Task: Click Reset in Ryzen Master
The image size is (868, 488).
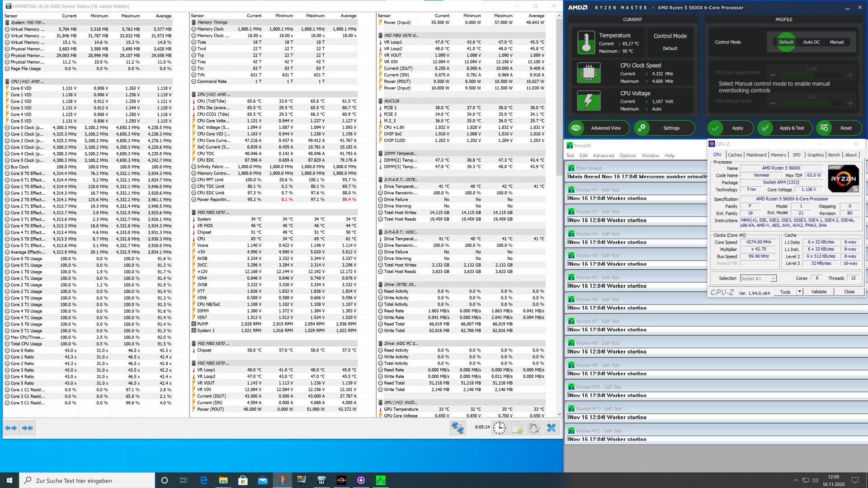Action: click(x=839, y=128)
